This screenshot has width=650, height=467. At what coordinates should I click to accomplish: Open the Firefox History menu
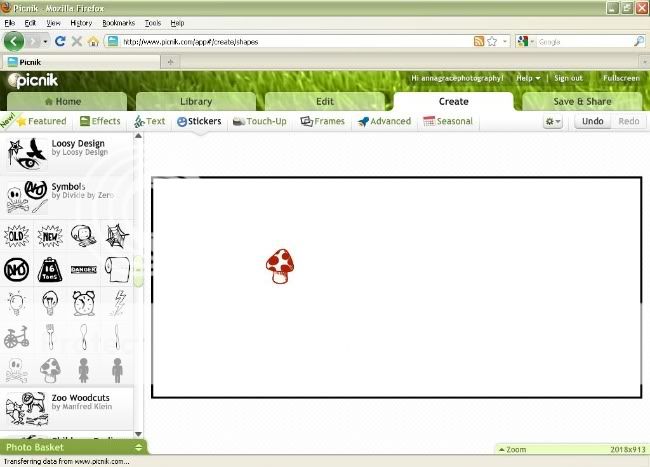point(81,23)
